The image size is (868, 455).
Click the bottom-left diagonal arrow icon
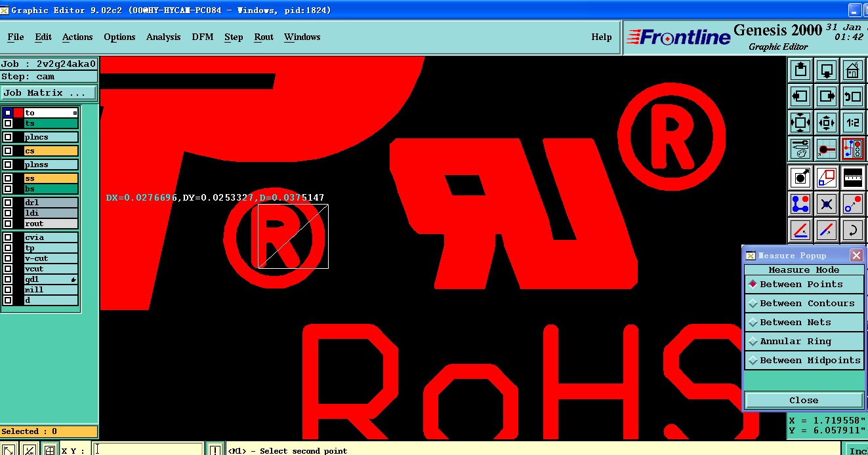[x=10, y=450]
